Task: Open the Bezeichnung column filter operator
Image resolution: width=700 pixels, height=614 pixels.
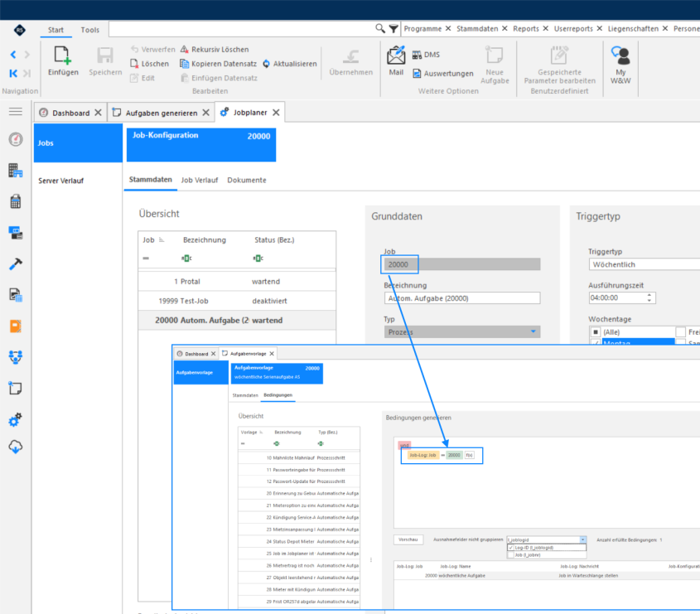Action: pos(186,258)
